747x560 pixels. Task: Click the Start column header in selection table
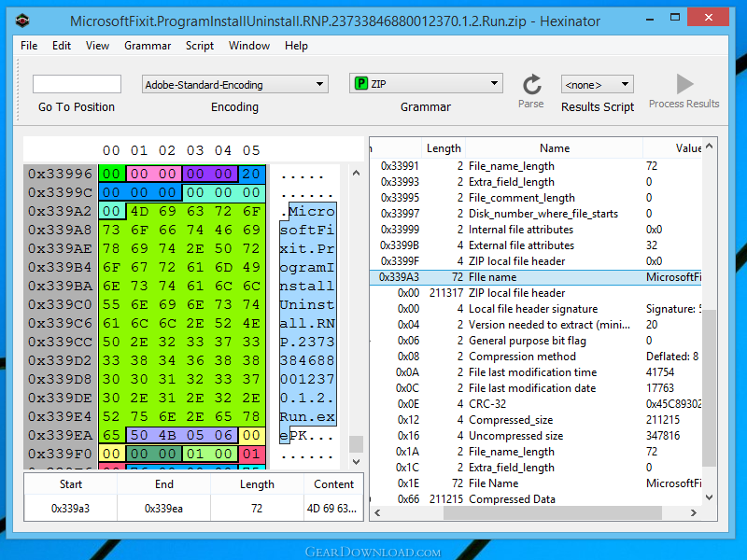(x=71, y=484)
